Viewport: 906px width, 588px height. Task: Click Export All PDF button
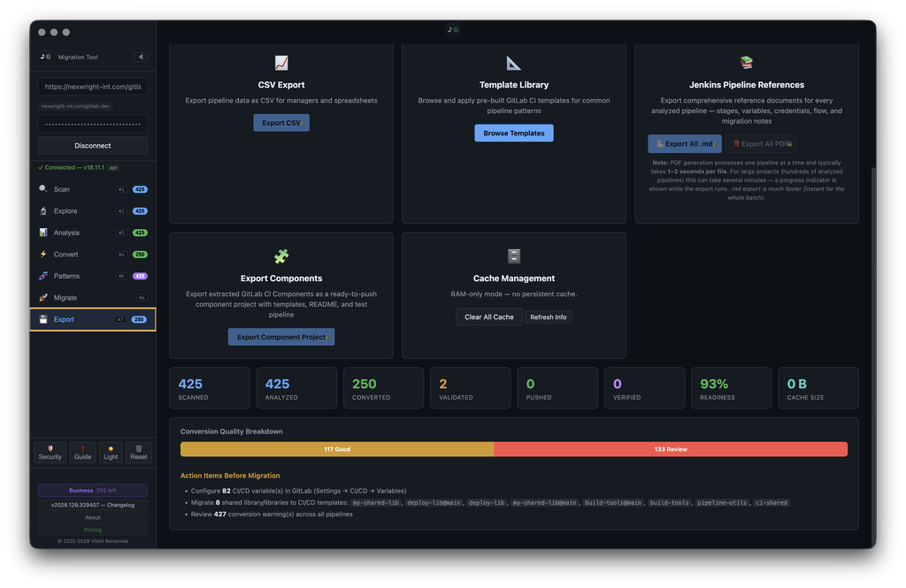pos(761,144)
